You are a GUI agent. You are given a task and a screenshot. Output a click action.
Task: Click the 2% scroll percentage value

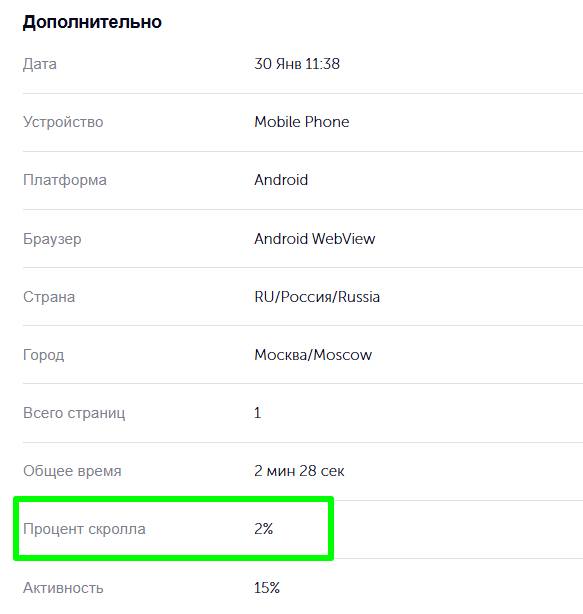click(x=264, y=529)
